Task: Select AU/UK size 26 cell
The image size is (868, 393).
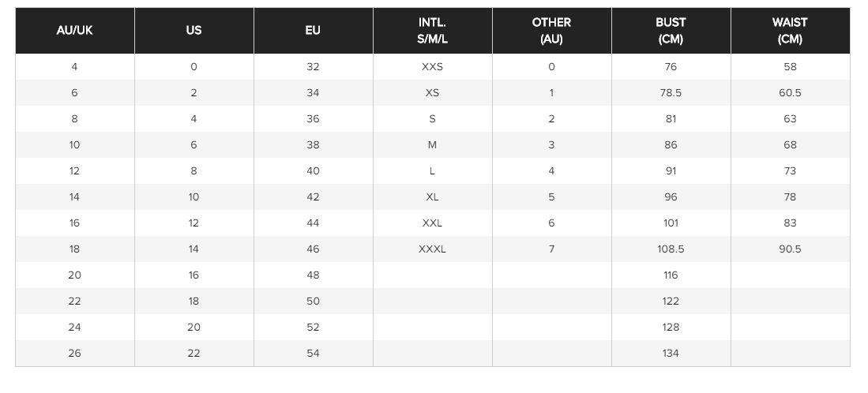Action: coord(75,354)
